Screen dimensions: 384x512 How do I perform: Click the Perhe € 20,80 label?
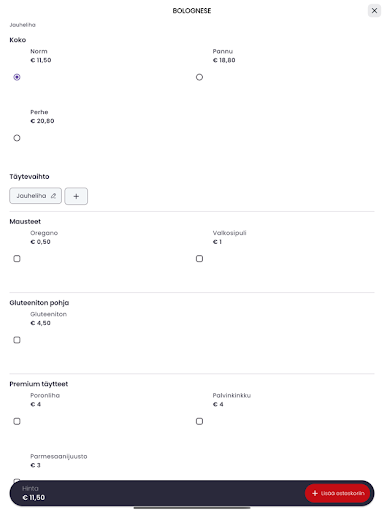pyautogui.click(x=42, y=116)
